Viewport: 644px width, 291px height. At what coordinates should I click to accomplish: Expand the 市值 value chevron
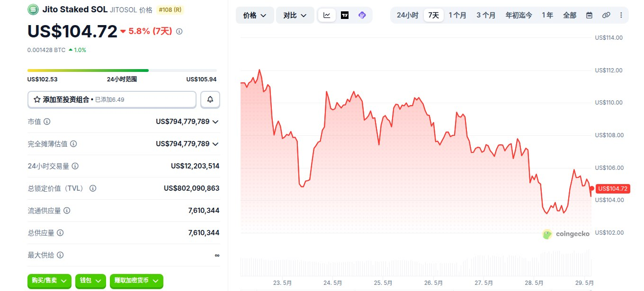point(216,122)
